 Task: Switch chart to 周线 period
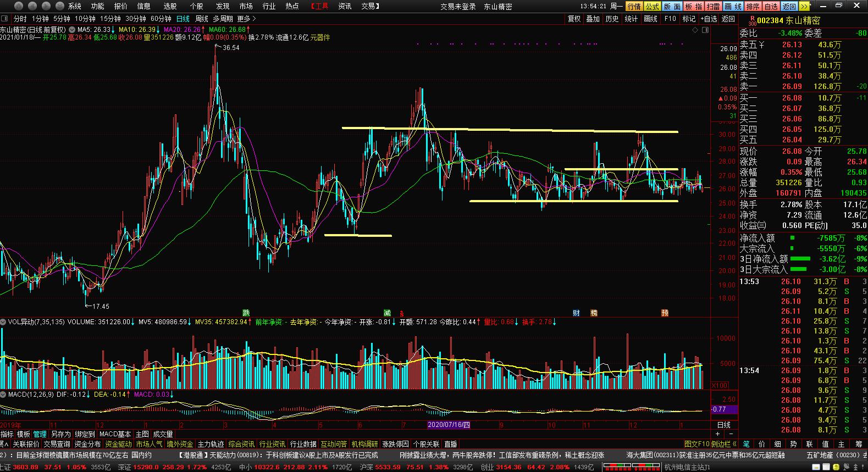202,19
